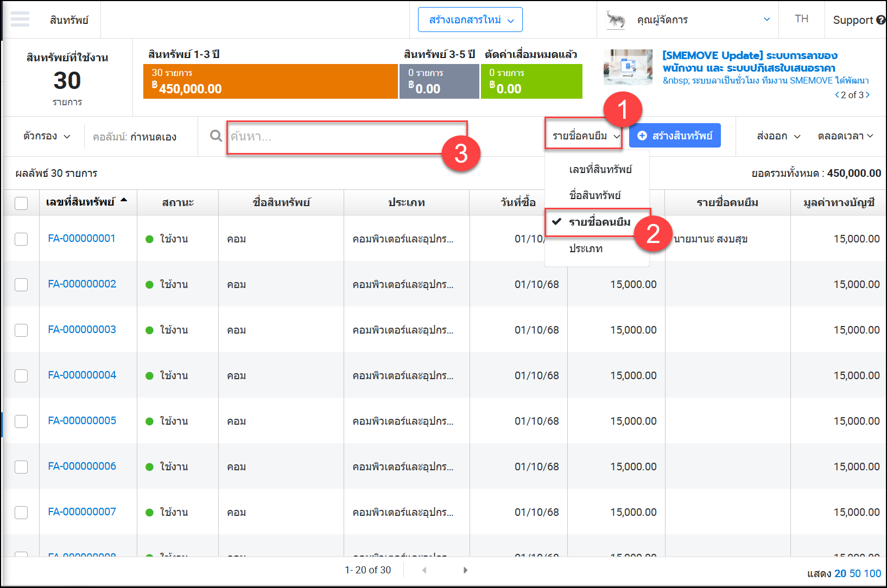Select ประเภท from the search-by menu
The height and width of the screenshot is (588, 887).
coord(586,249)
